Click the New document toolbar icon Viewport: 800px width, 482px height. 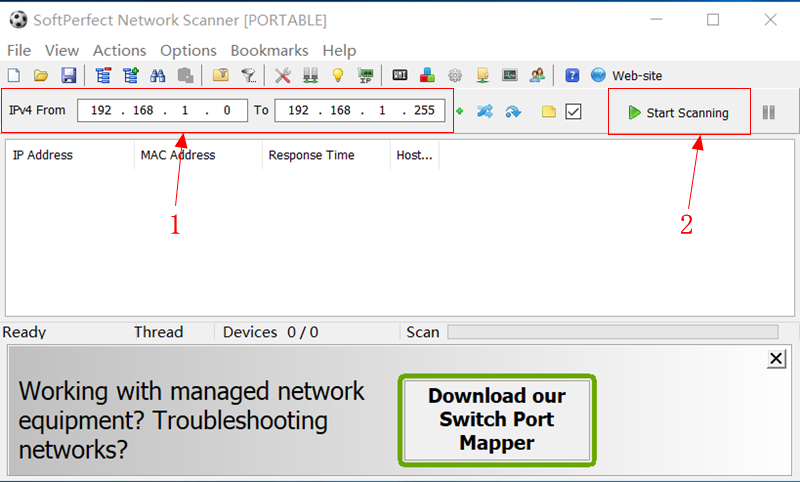pos(14,75)
